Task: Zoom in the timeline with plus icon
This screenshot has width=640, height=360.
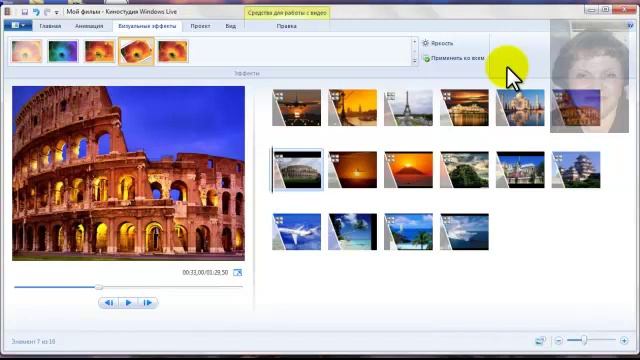Action: point(624,340)
